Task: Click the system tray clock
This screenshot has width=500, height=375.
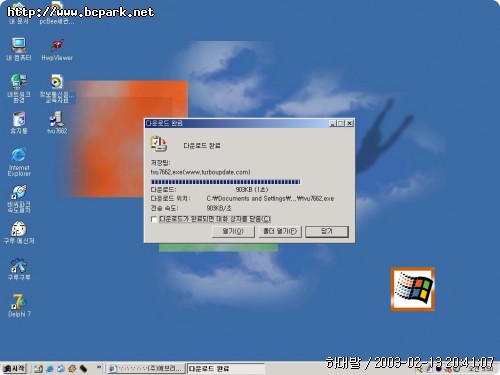Action: [x=480, y=369]
